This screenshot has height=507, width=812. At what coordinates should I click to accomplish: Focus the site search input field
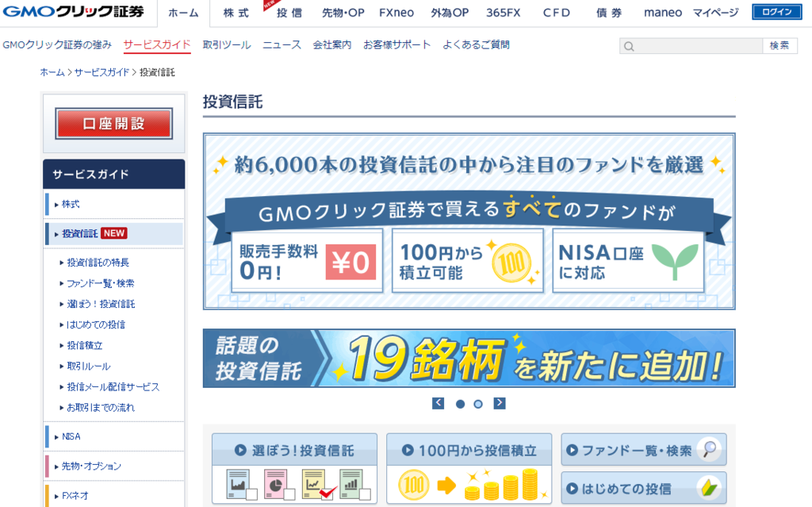pos(691,46)
